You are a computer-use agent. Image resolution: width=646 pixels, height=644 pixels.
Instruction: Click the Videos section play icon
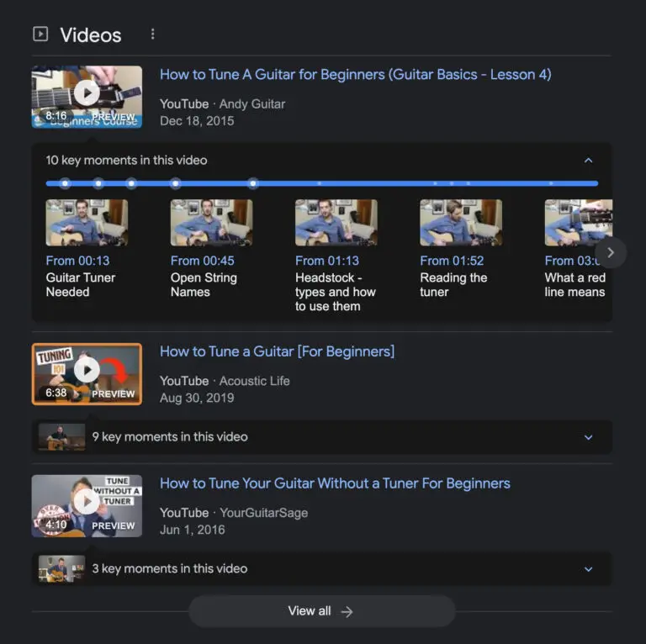pyautogui.click(x=40, y=34)
